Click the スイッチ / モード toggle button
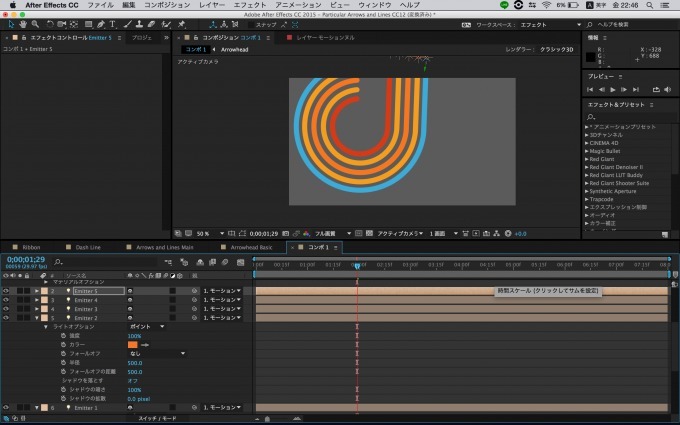This screenshot has height=425, width=680. coord(155,418)
